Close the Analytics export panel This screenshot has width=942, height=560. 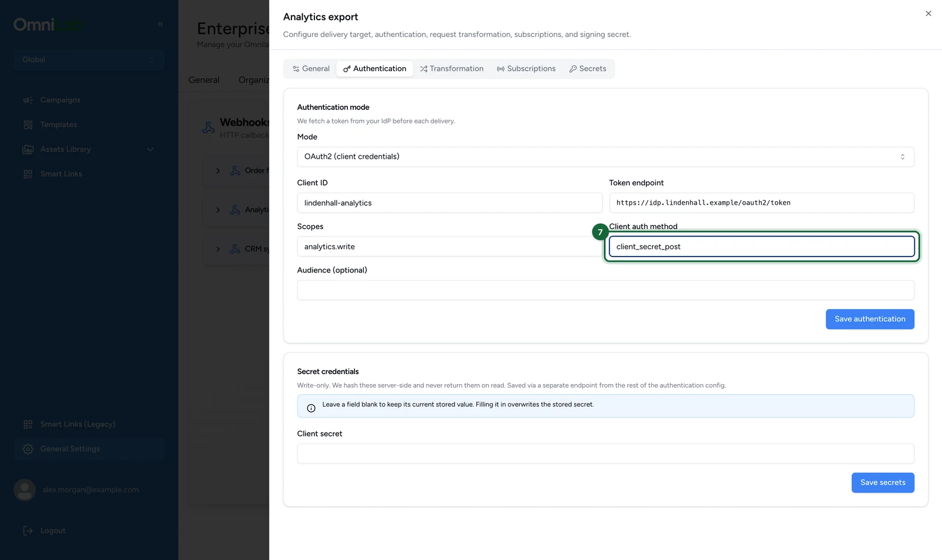pos(928,14)
